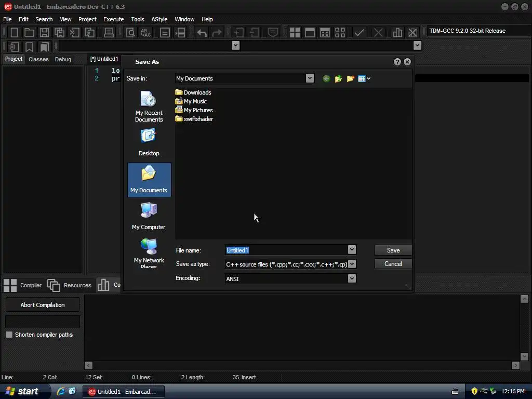Open the Resources bottom tab

(x=70, y=285)
